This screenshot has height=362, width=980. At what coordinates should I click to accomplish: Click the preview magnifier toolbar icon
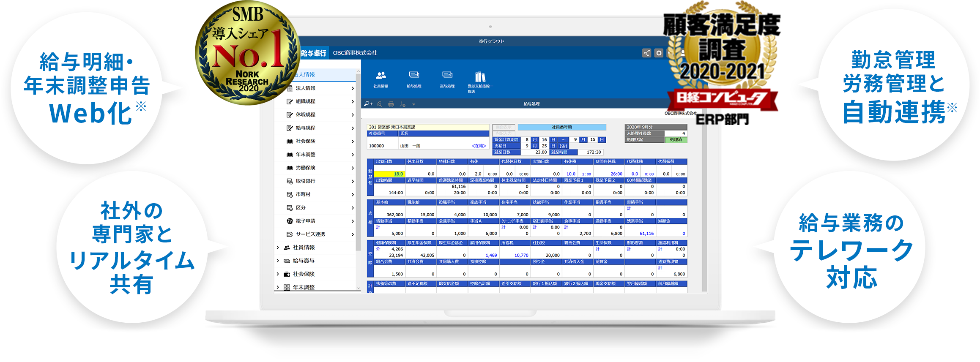pos(380,104)
